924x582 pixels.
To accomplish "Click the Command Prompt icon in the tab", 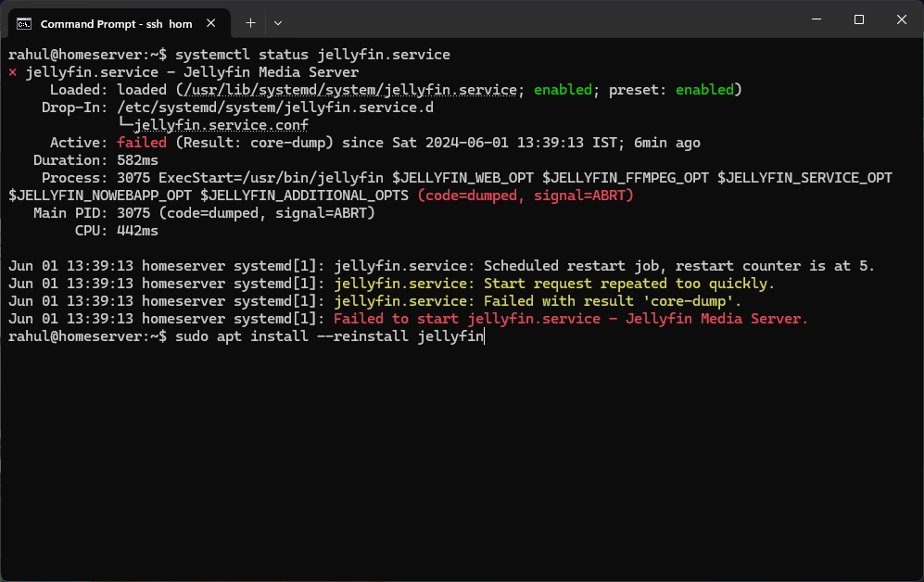I will click(x=24, y=23).
